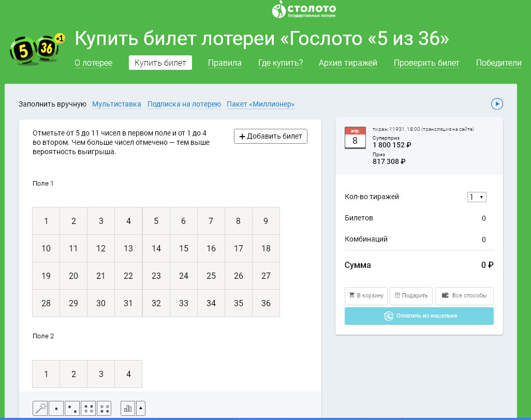531x420 pixels.
Task: Click the 'Комбинаций' label
Action: [x=366, y=239]
